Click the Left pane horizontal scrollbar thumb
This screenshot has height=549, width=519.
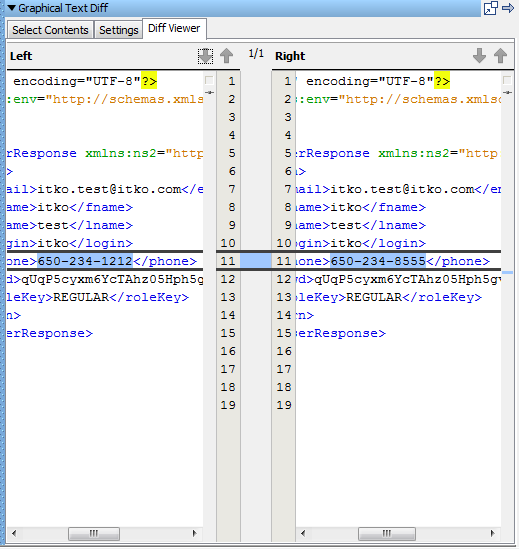point(94,534)
